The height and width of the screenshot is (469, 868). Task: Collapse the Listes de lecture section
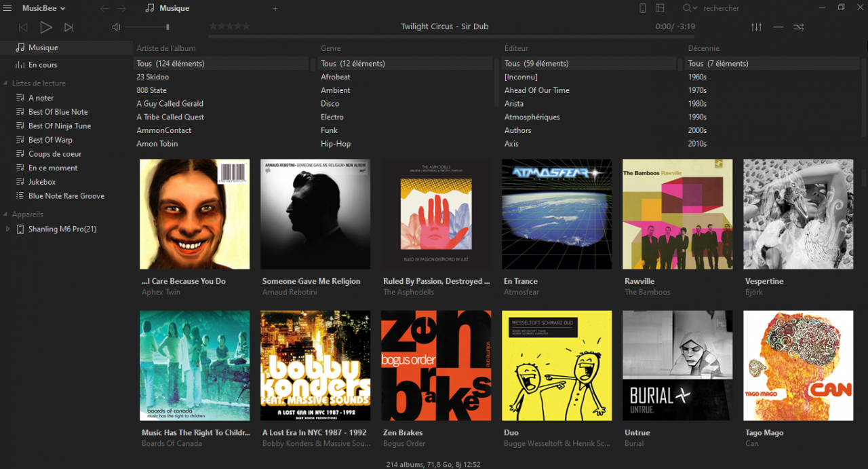point(5,83)
